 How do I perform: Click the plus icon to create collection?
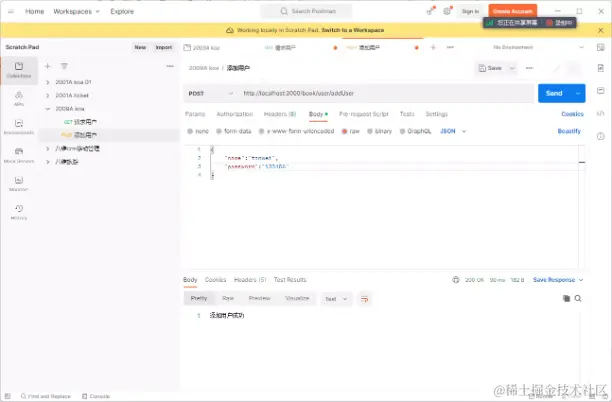click(48, 66)
